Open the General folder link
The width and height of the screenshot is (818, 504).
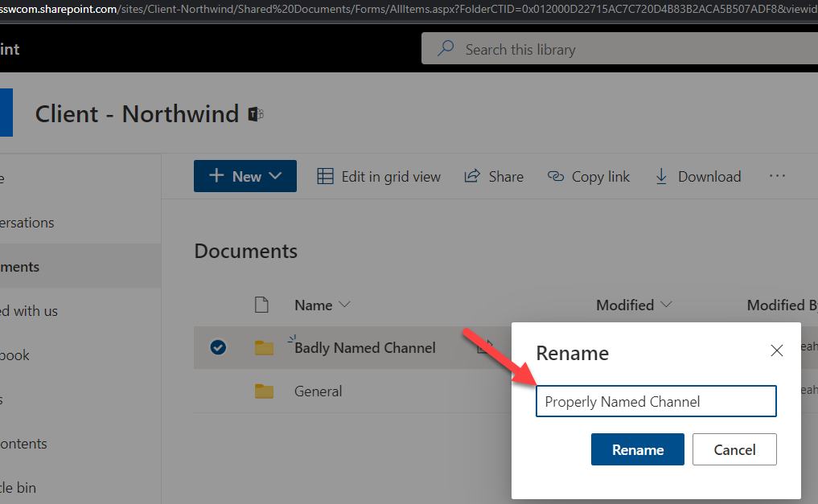318,391
